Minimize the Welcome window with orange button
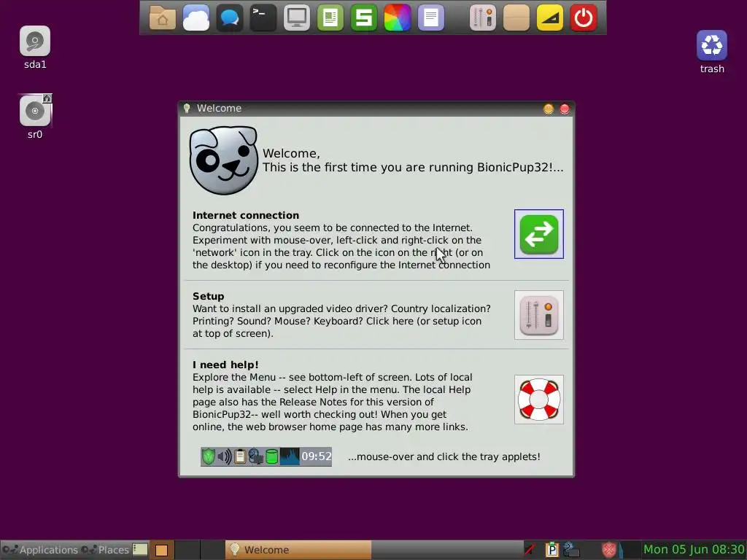The height and width of the screenshot is (560, 747). [549, 109]
